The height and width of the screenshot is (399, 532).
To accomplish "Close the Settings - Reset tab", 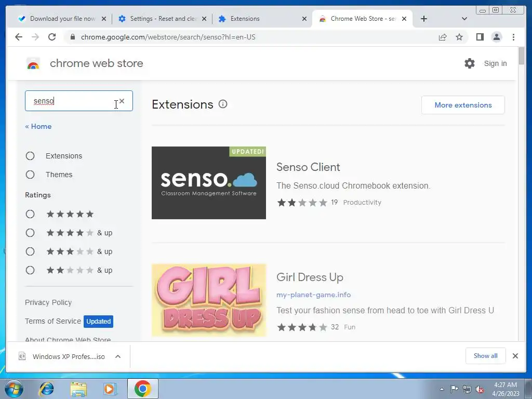I will 204,19.
